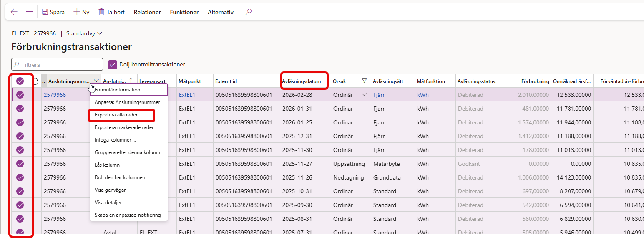
Task: Click the back arrow icon
Action: [14, 12]
